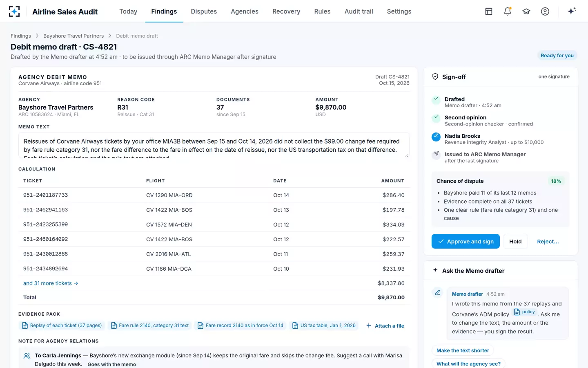588x368 pixels.
Task: Open the Audit trail tab
Action: pyautogui.click(x=359, y=11)
